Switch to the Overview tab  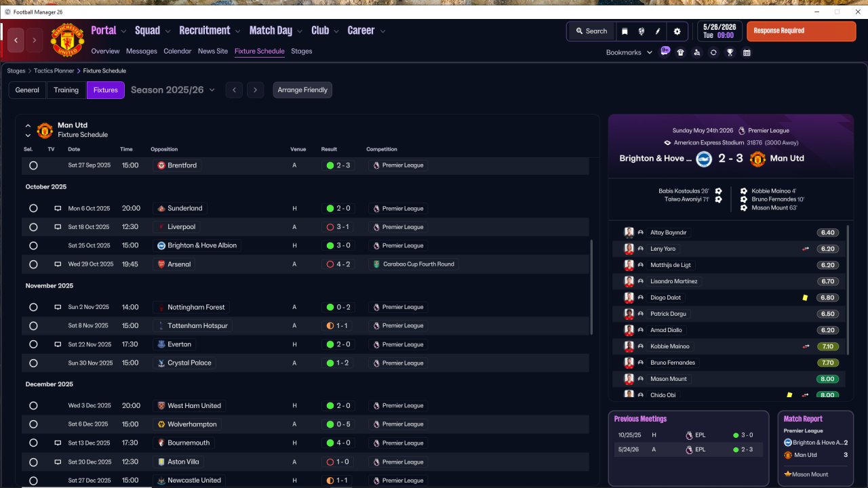[x=105, y=52]
